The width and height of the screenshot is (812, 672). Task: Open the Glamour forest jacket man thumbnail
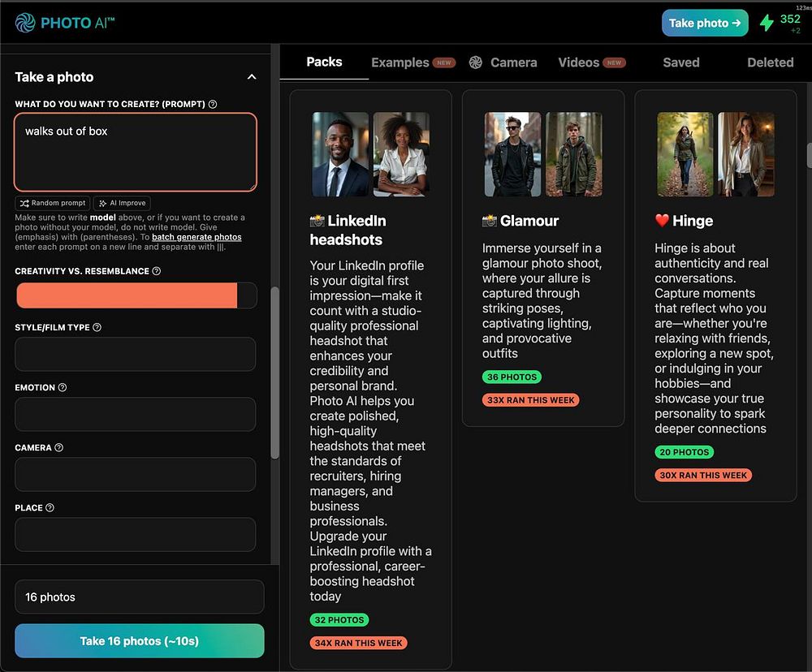[x=574, y=154]
